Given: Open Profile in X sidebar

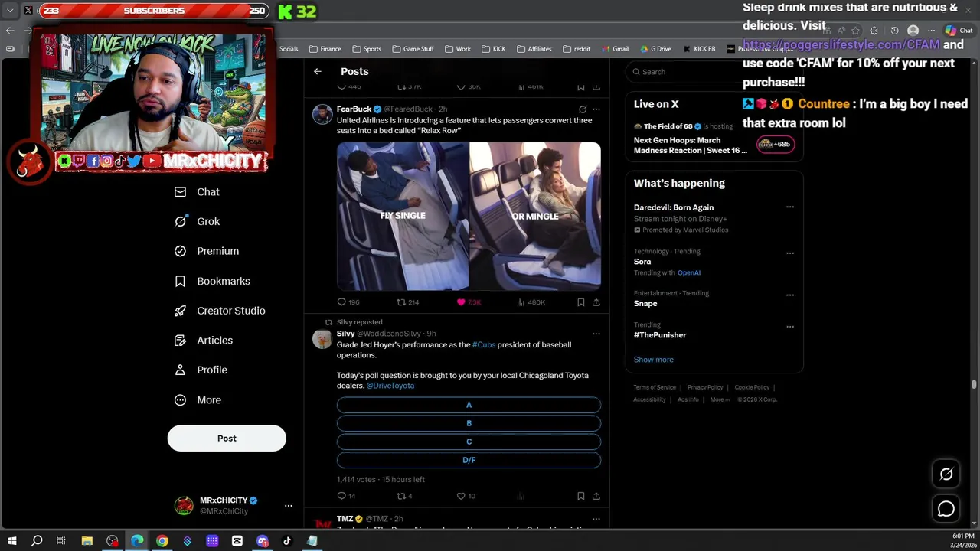Looking at the screenshot, I should coord(200,370).
